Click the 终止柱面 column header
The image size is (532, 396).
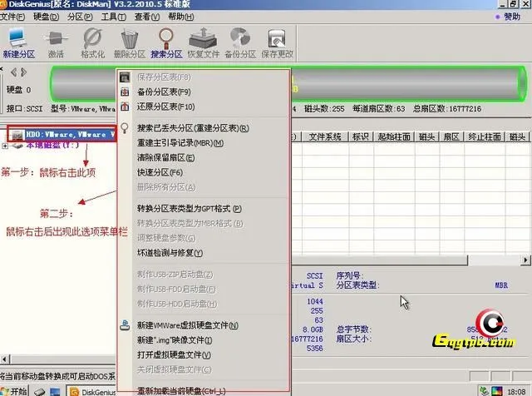coord(484,137)
